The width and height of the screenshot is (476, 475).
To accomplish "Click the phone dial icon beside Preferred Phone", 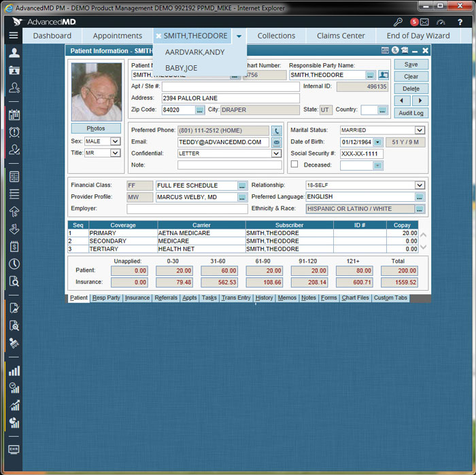I will coord(277,130).
